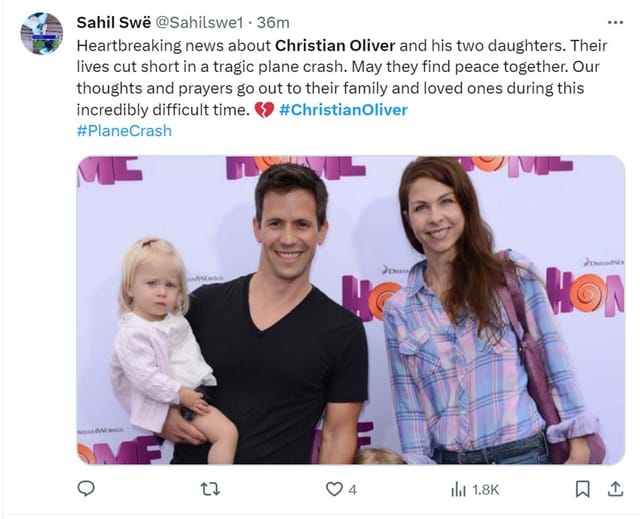Open the #ChristianOliver hashtag
640x519 pixels.
(x=343, y=110)
